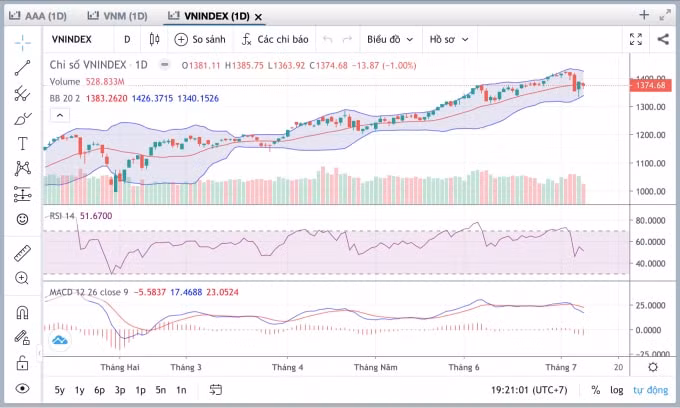Select the XABCD pattern tool
Viewport: 680px width, 408px height.
coord(23,168)
